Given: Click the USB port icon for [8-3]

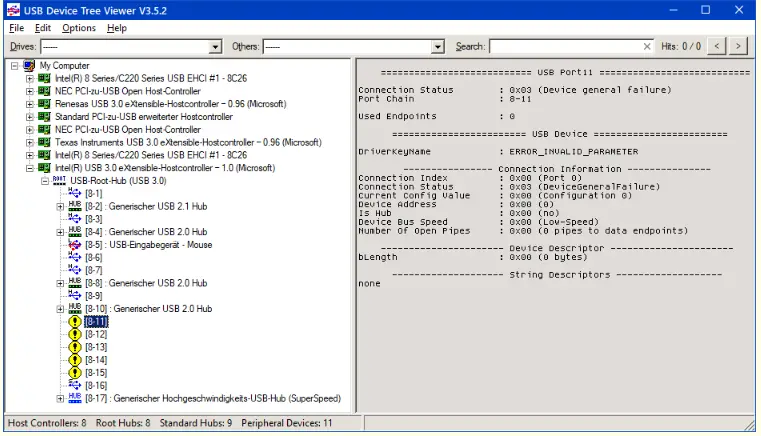Looking at the screenshot, I should 75,219.
